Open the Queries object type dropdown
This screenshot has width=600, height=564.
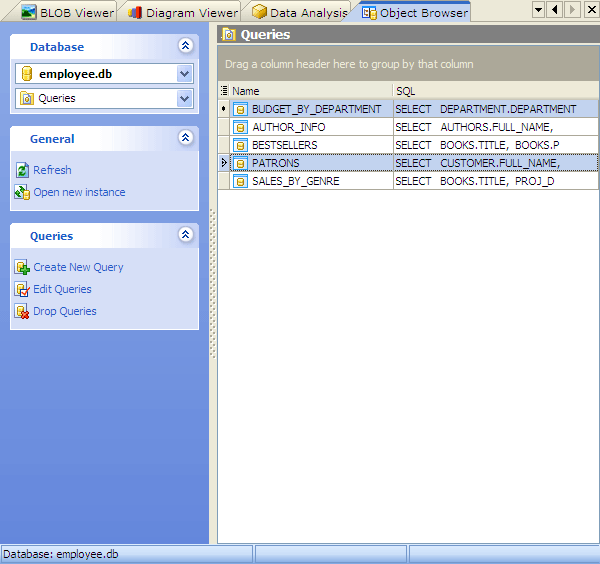(184, 98)
